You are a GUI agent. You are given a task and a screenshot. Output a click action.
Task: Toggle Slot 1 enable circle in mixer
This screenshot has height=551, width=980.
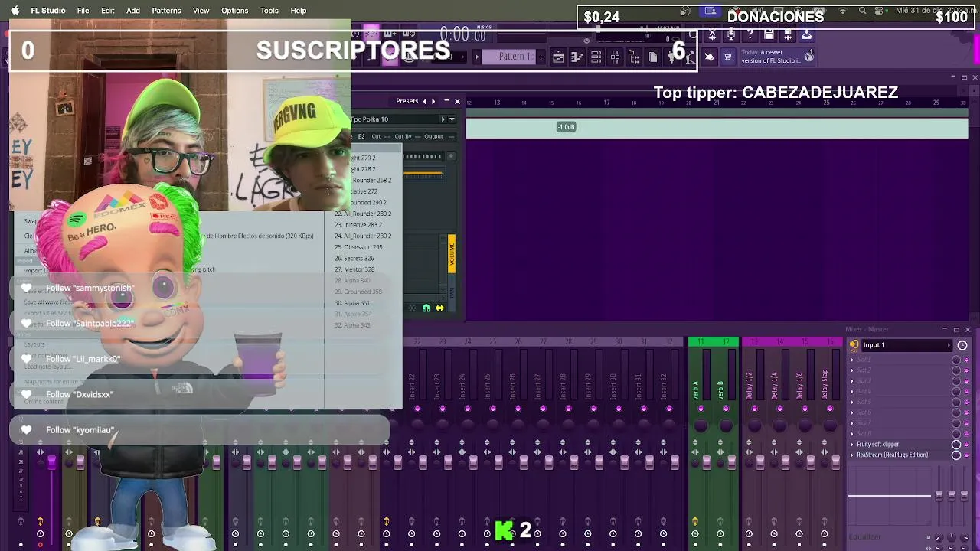[x=956, y=360]
